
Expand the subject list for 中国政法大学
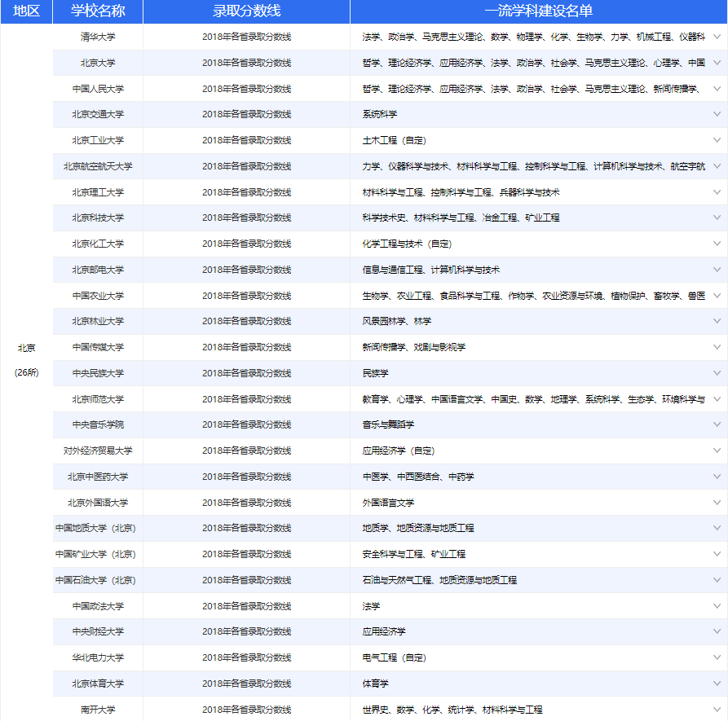tap(717, 606)
